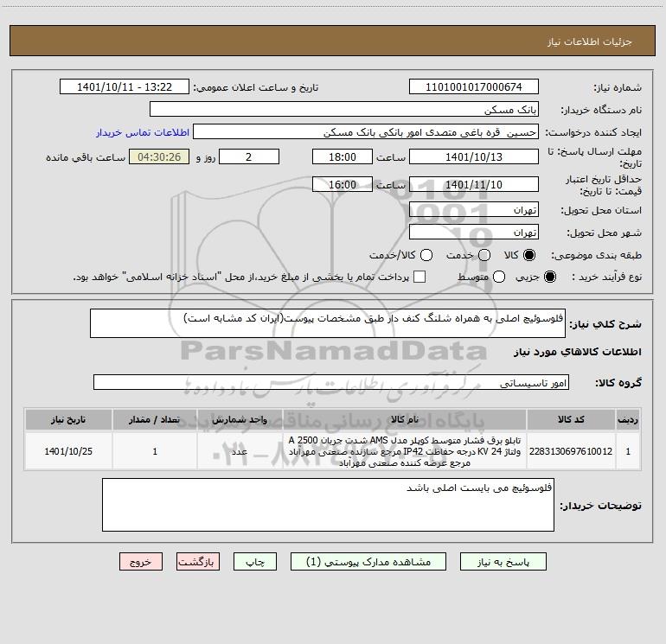Click the product name cell تابلو برق فشار متوسط
Screen dimensions: 666x644
[x=405, y=451]
